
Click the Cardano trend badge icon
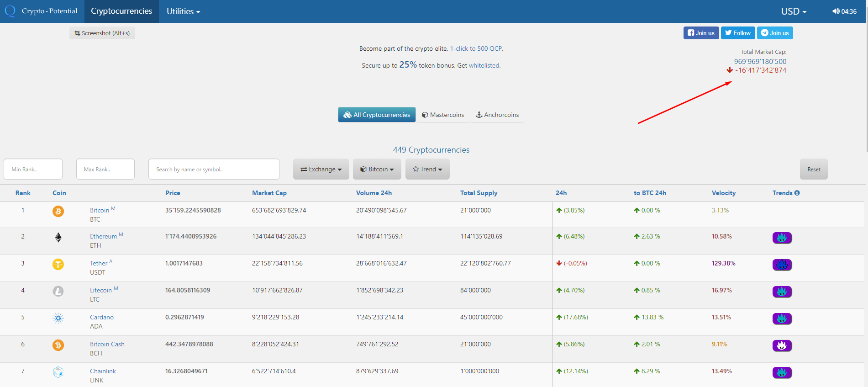782,318
